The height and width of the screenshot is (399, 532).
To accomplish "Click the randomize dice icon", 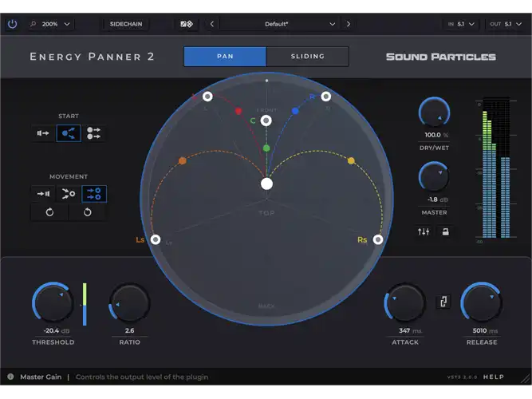I will (187, 24).
